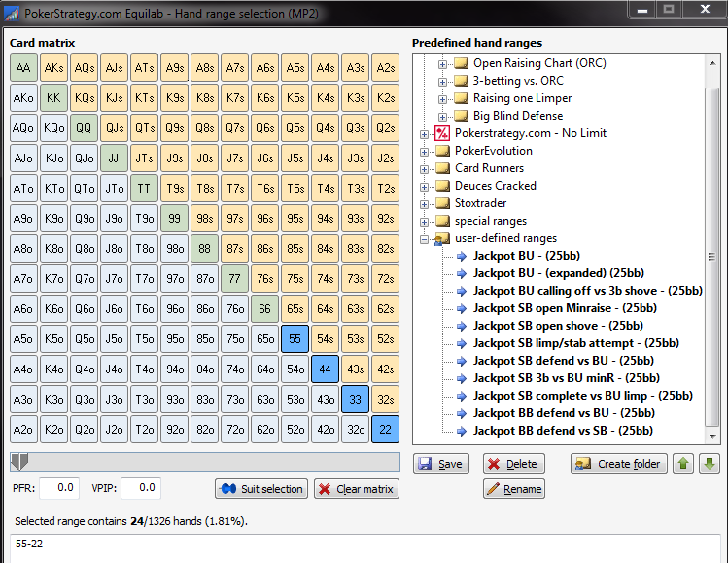This screenshot has height=563, width=728.
Task: Click the special ranges folder icon
Action: pos(442,221)
